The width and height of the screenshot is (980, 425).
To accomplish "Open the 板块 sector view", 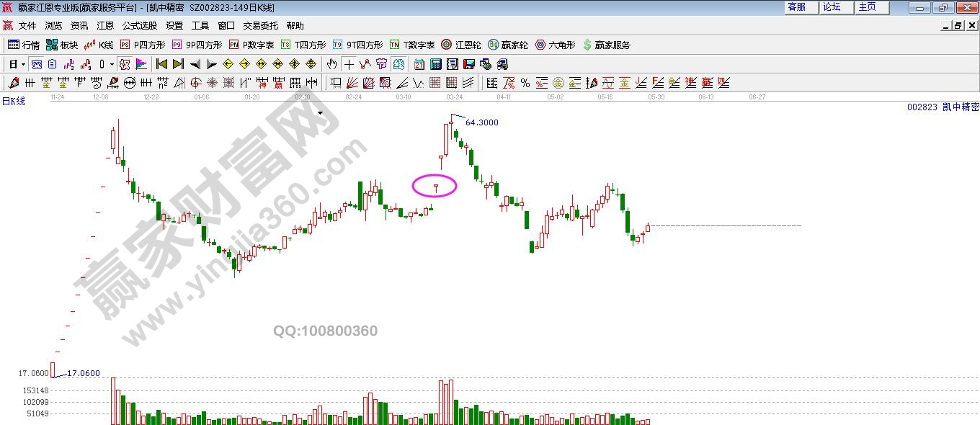I will coord(62,45).
